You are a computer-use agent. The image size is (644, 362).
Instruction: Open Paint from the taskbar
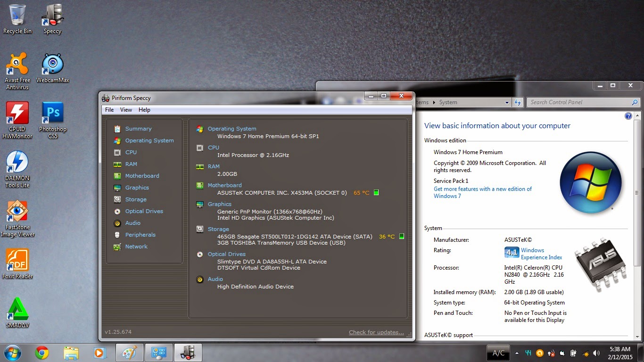coord(129,353)
